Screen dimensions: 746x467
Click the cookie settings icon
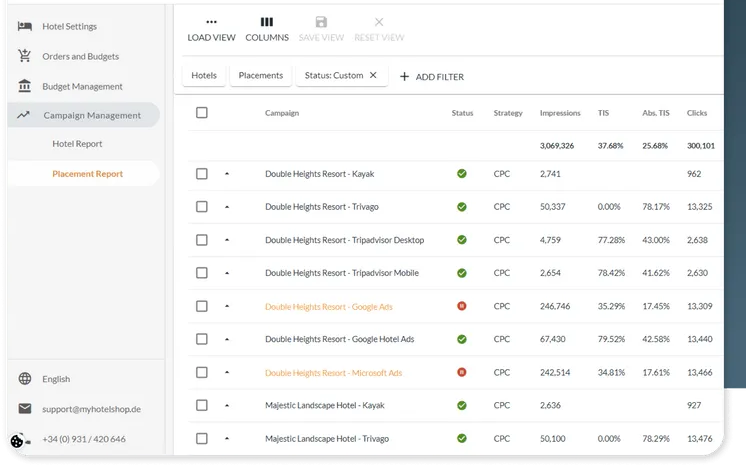17,441
